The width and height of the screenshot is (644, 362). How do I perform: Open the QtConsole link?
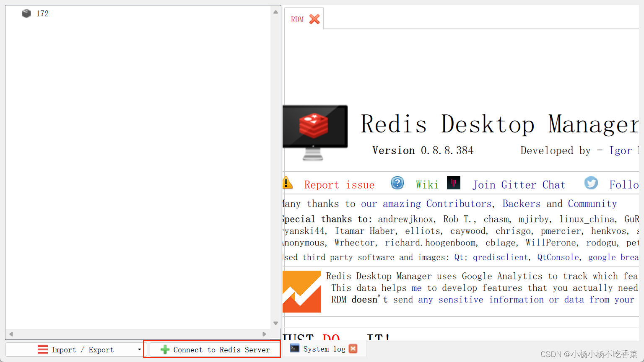click(x=558, y=257)
